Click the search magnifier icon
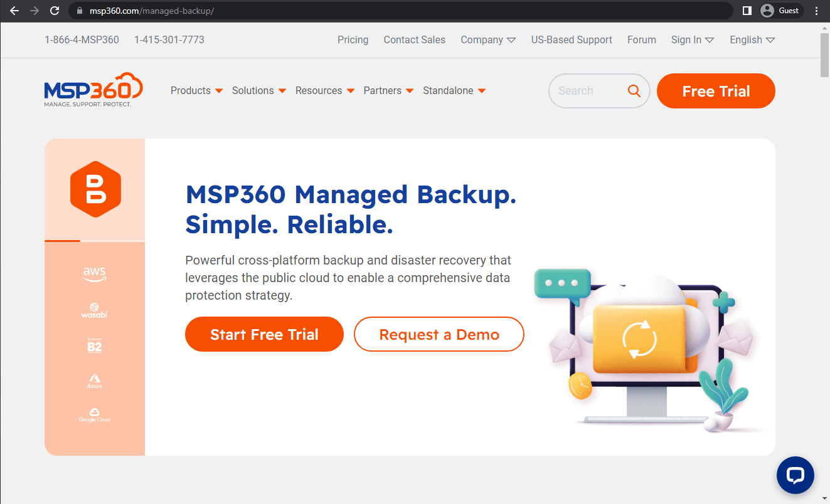 pos(634,91)
